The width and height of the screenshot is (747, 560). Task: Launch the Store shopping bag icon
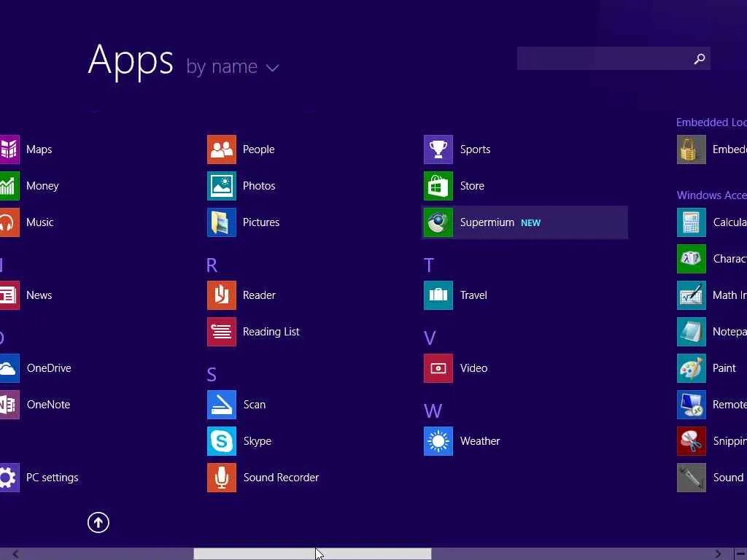pos(438,186)
